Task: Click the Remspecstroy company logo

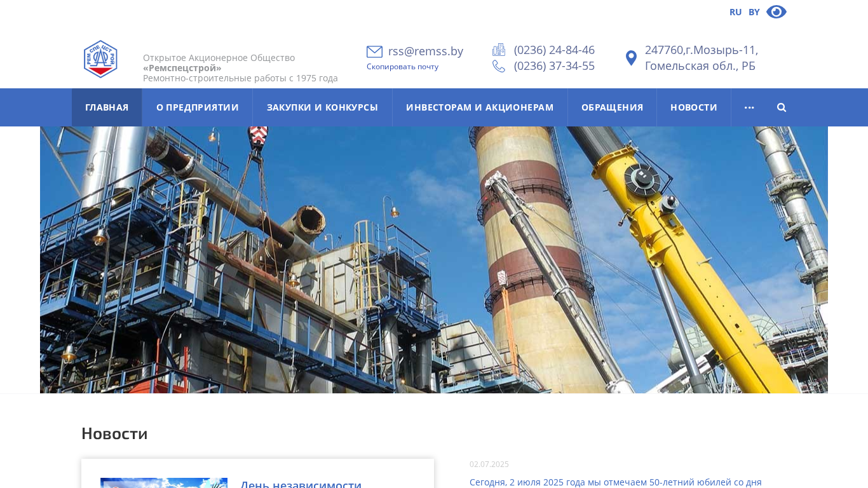Action: (x=100, y=59)
